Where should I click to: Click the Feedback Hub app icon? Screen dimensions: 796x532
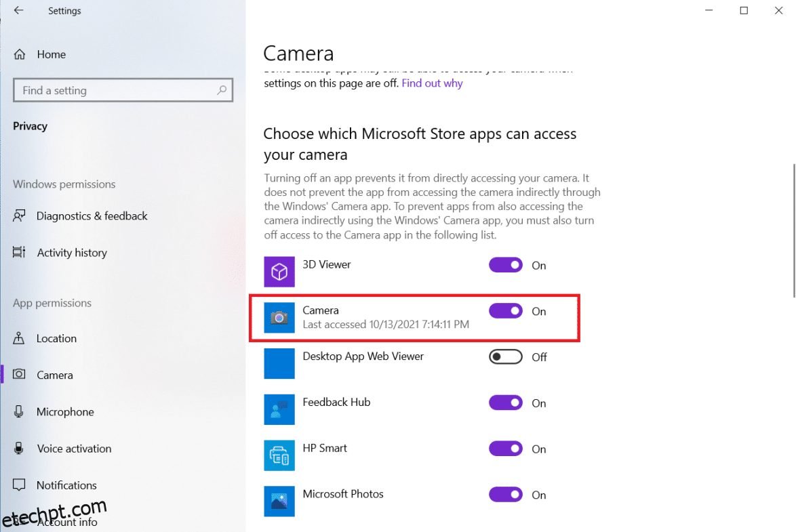tap(279, 409)
